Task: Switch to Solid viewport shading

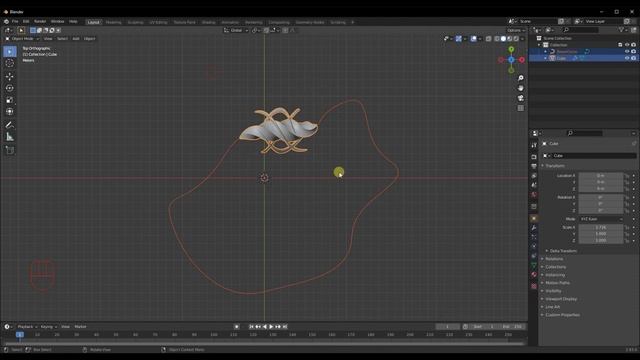Action: coord(503,39)
